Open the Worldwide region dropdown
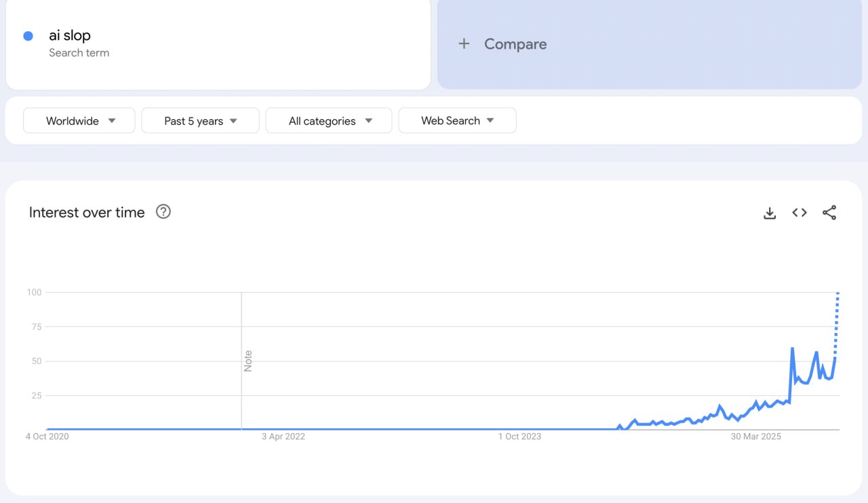The image size is (868, 503). pos(79,121)
